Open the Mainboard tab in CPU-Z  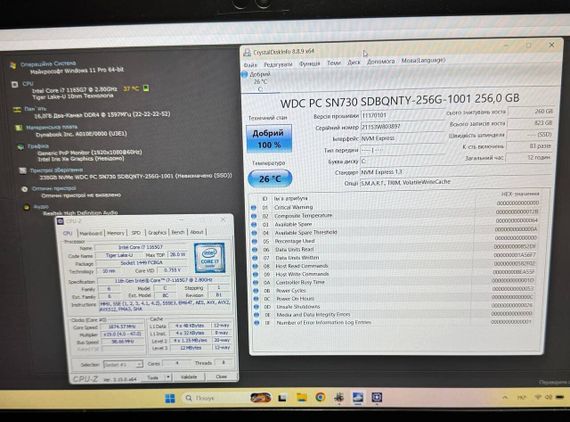point(91,233)
